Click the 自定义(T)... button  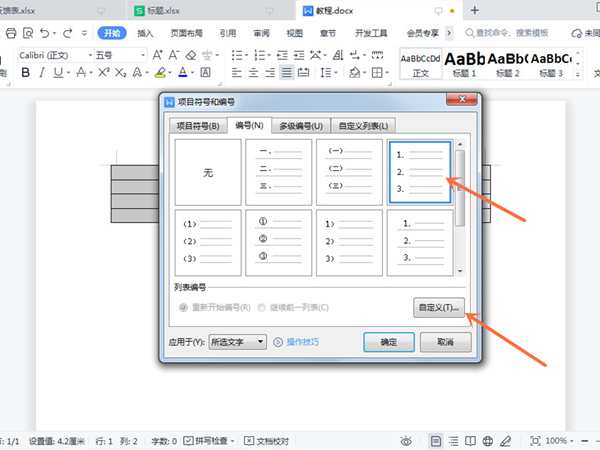point(438,308)
